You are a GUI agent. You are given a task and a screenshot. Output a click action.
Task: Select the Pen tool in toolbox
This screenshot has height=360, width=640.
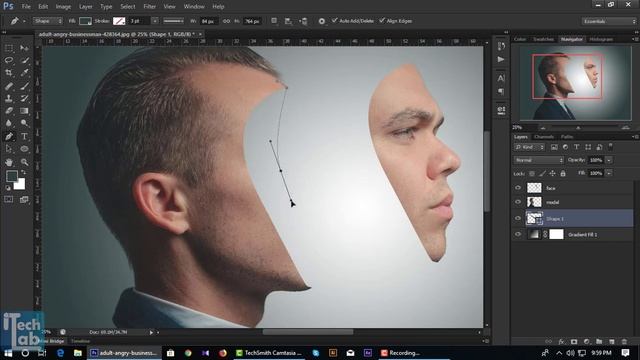[9, 136]
